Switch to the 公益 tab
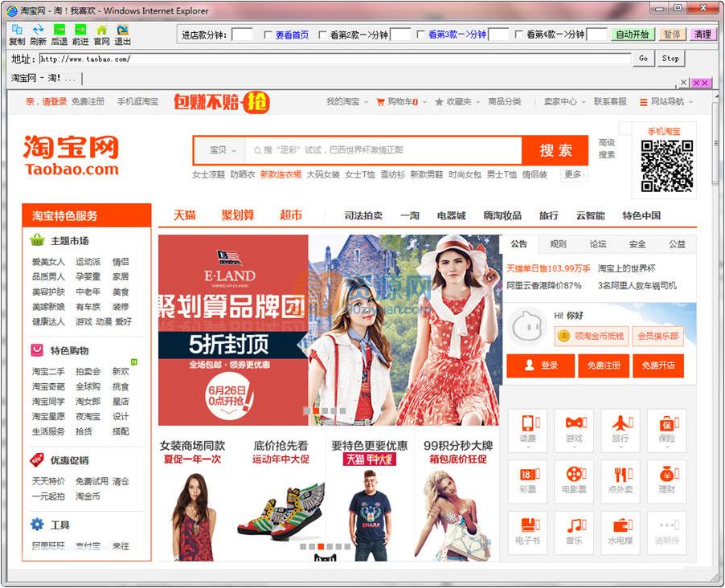Image resolution: width=725 pixels, height=588 pixels. pyautogui.click(x=677, y=243)
